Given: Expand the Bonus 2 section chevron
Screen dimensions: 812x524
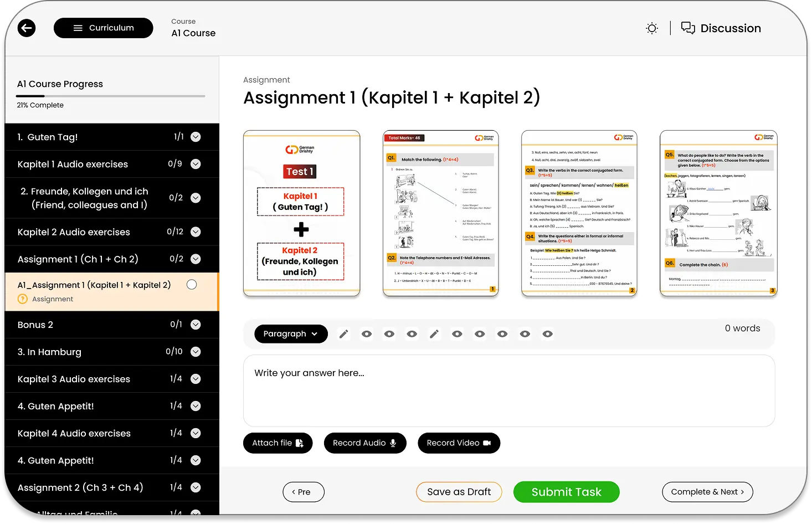Looking at the screenshot, I should click(x=196, y=325).
